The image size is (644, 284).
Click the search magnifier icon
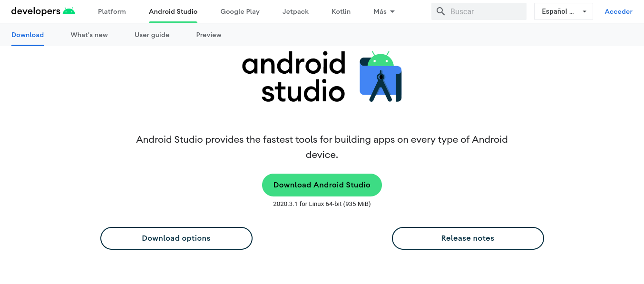point(441,11)
